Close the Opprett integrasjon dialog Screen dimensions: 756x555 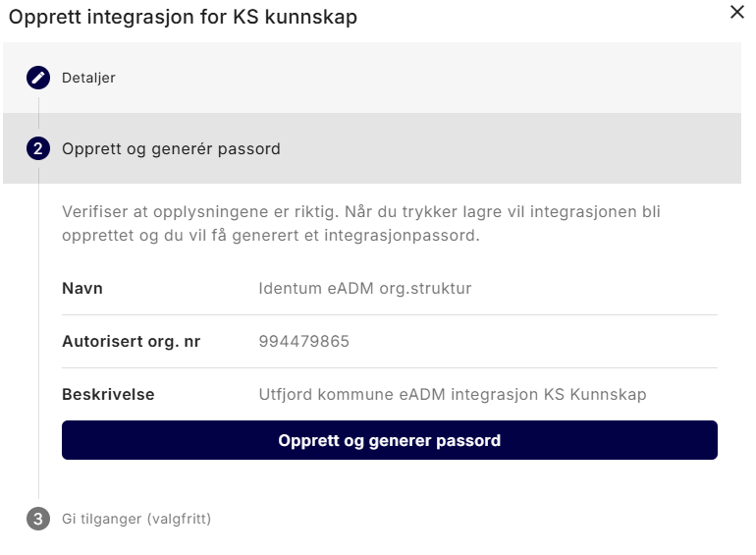[736, 13]
